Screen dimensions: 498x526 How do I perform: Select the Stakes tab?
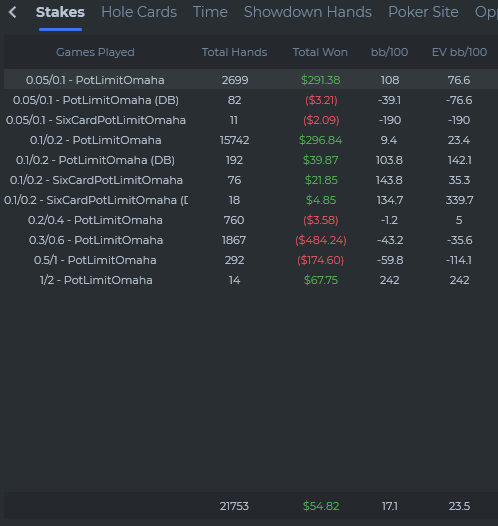60,12
